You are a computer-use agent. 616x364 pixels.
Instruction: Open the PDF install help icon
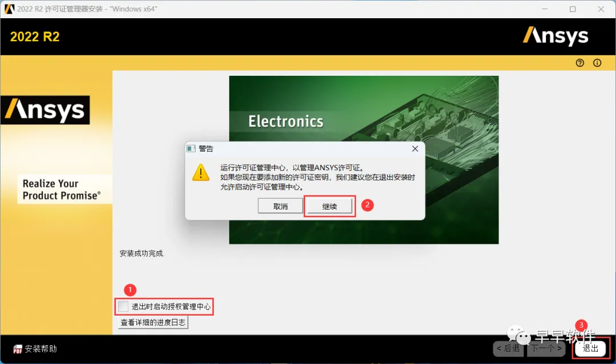click(x=17, y=349)
